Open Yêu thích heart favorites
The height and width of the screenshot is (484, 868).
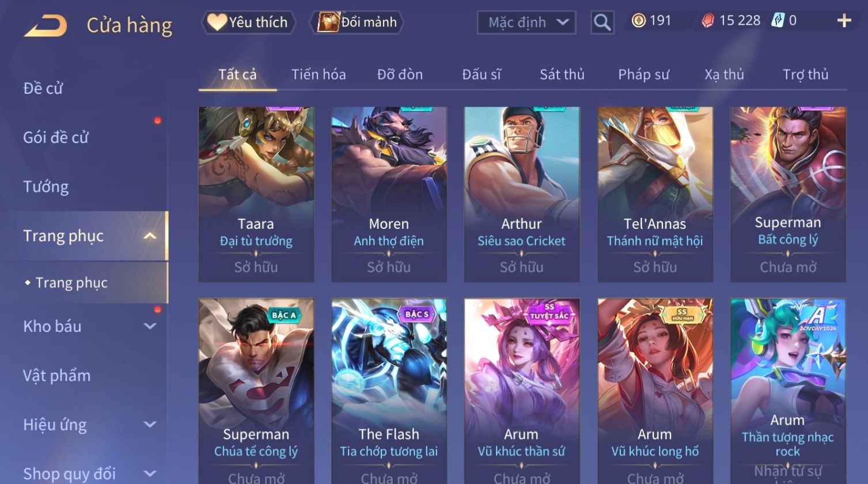[248, 22]
